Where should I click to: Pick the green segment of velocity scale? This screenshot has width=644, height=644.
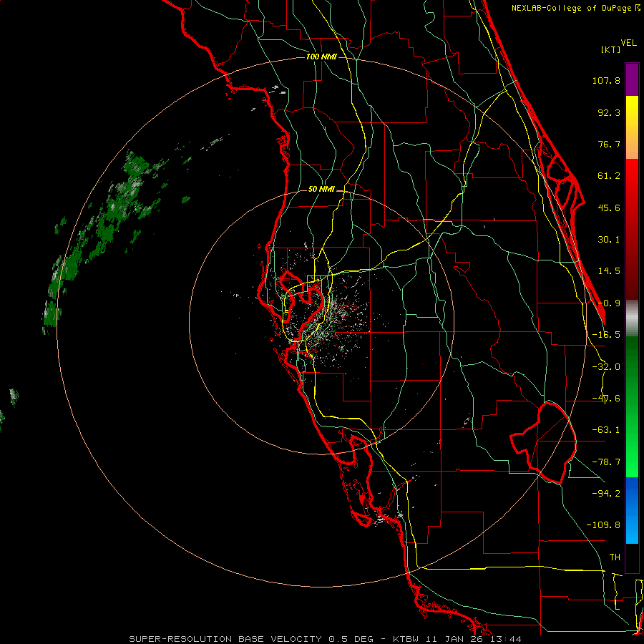(632, 406)
